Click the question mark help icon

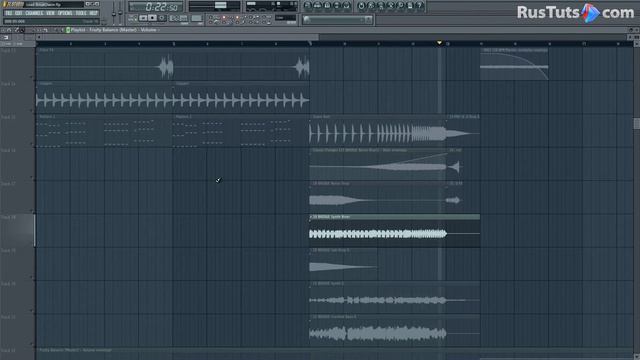(x=420, y=6)
